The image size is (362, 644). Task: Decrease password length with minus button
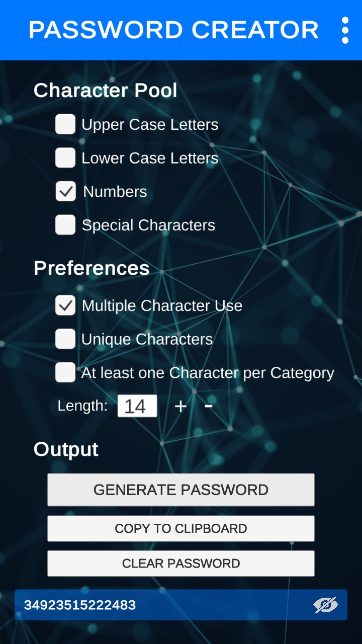(x=209, y=406)
